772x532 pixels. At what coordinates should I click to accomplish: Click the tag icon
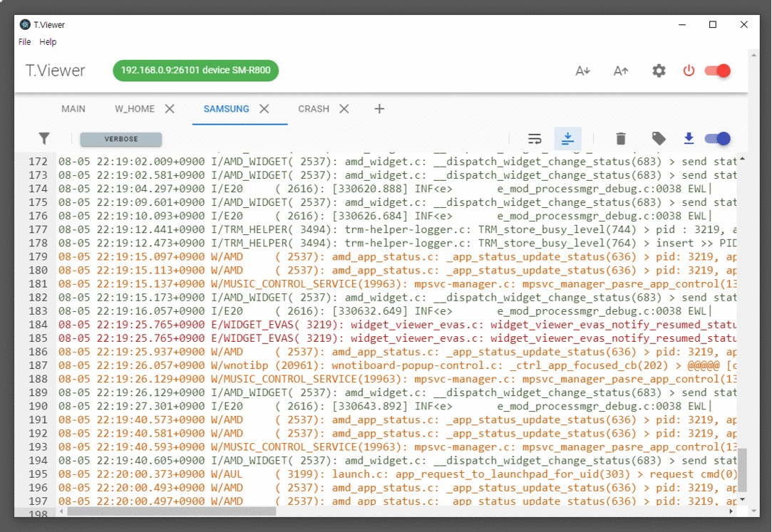(659, 139)
